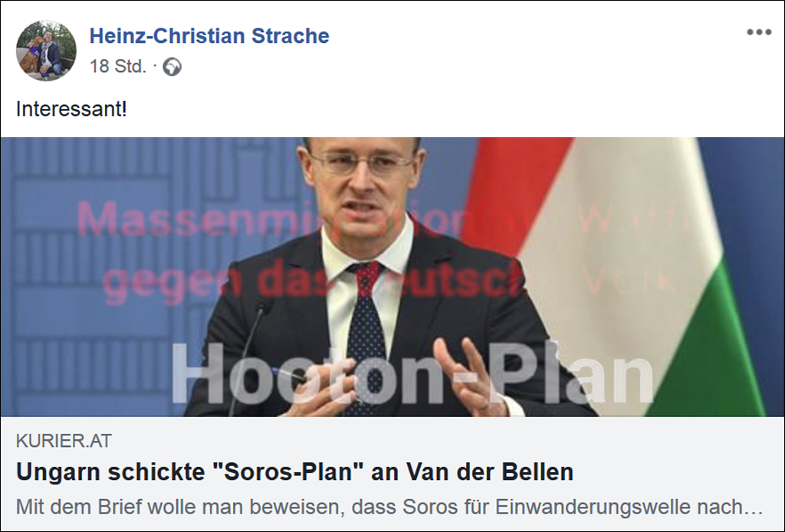785x532 pixels.
Task: Visit the Heinz-Christian Strache profile name link
Action: (x=209, y=36)
